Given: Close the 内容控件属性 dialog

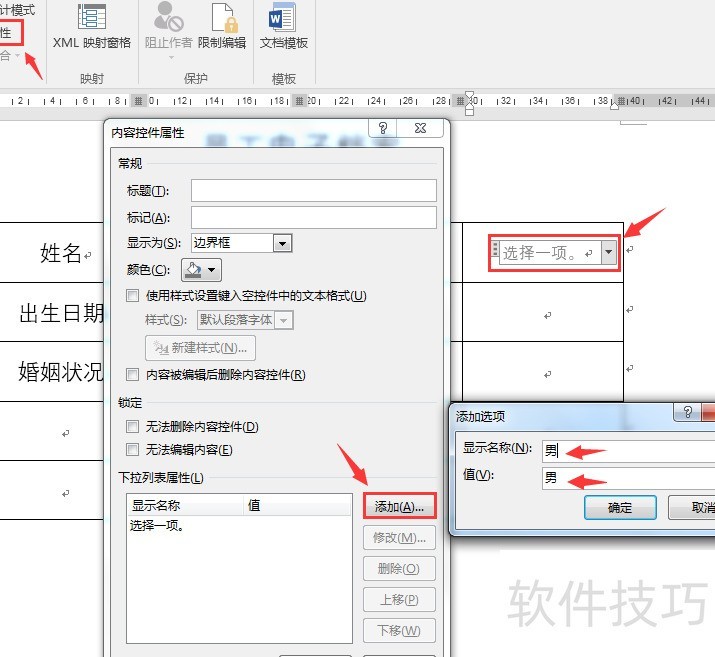Looking at the screenshot, I should 420,128.
